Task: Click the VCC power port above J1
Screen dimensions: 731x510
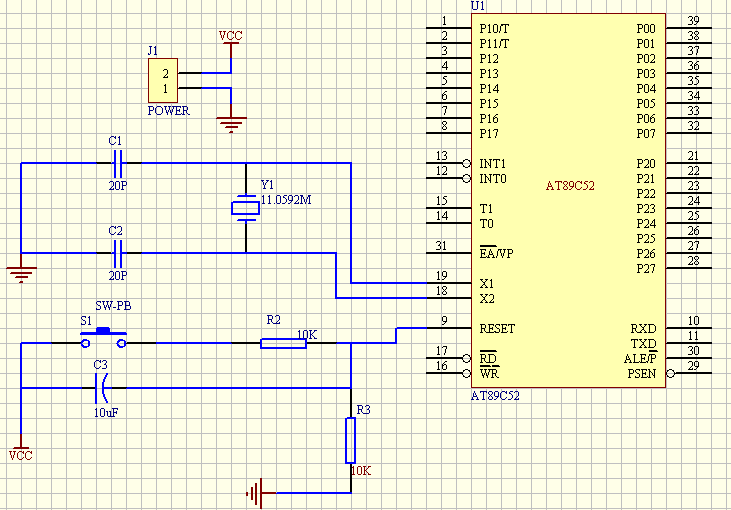Action: (231, 37)
